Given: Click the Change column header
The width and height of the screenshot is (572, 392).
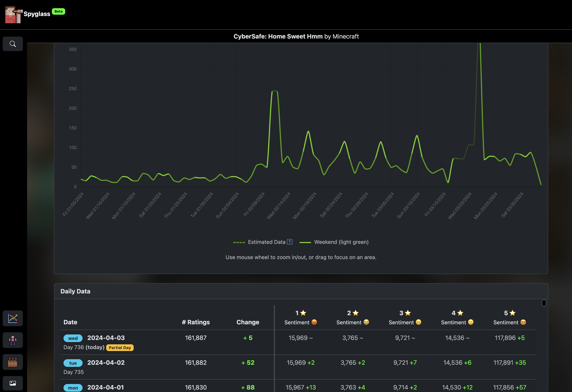Looking at the screenshot, I should (248, 322).
